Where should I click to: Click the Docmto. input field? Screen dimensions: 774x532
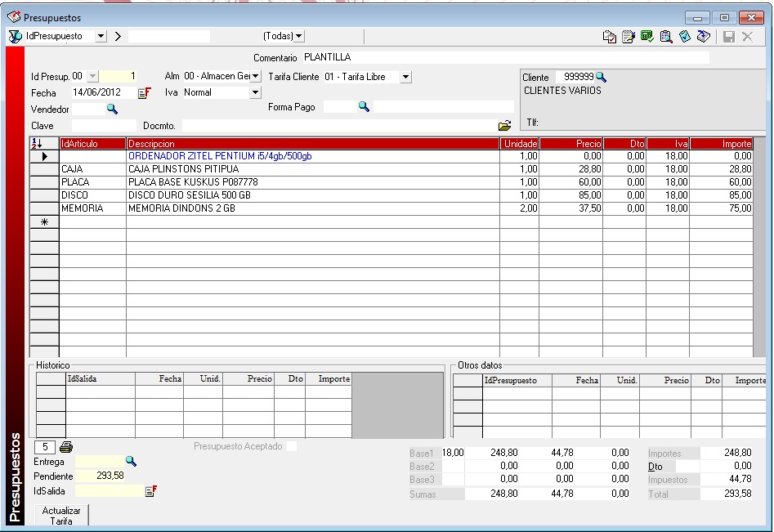coord(338,126)
